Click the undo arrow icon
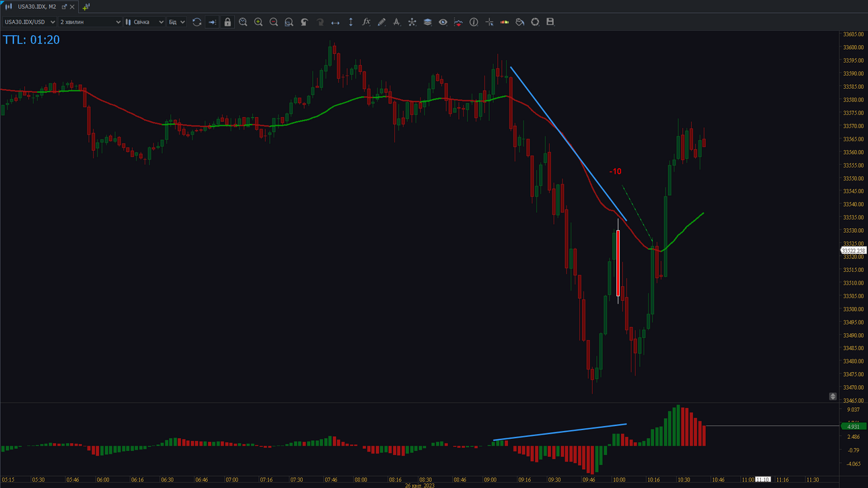The height and width of the screenshot is (488, 868). tap(304, 22)
